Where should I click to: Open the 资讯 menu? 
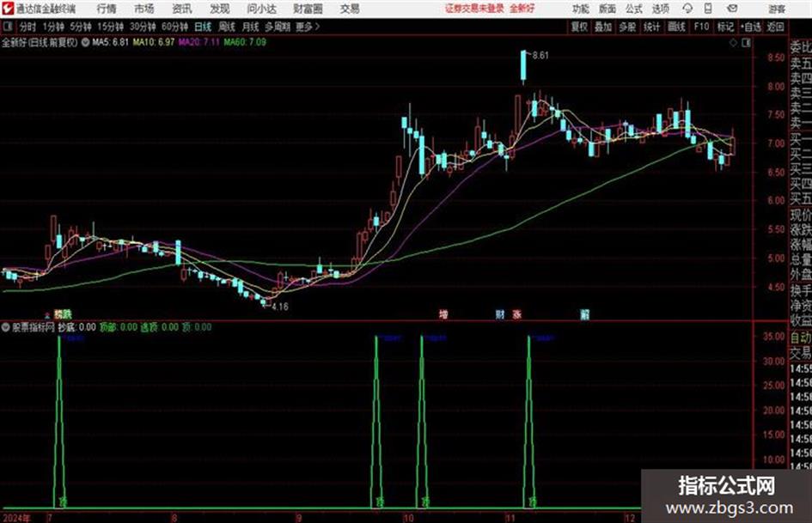click(182, 9)
